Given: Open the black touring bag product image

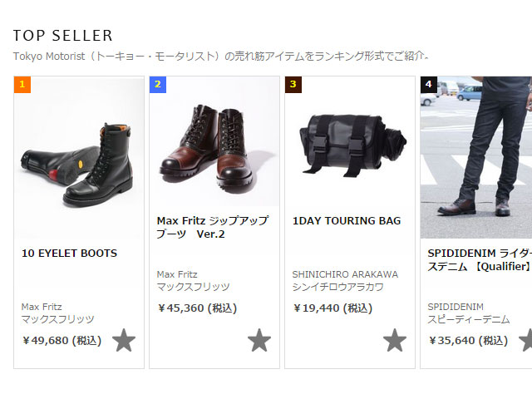Looking at the screenshot, I should 349,141.
